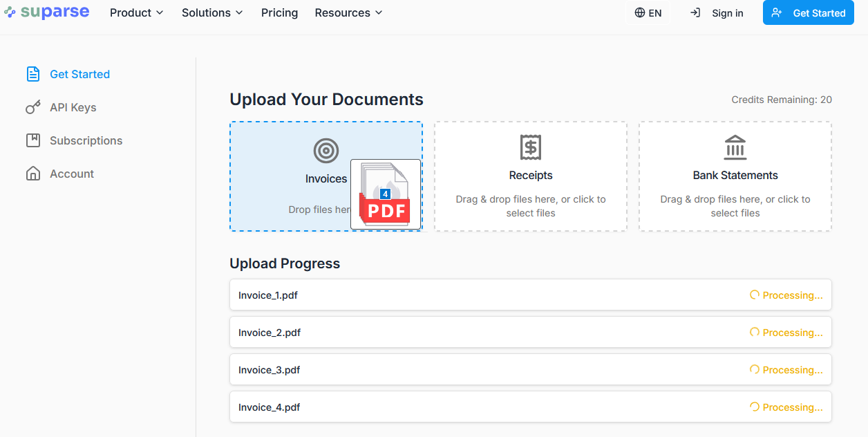Click the globe language icon

[639, 13]
